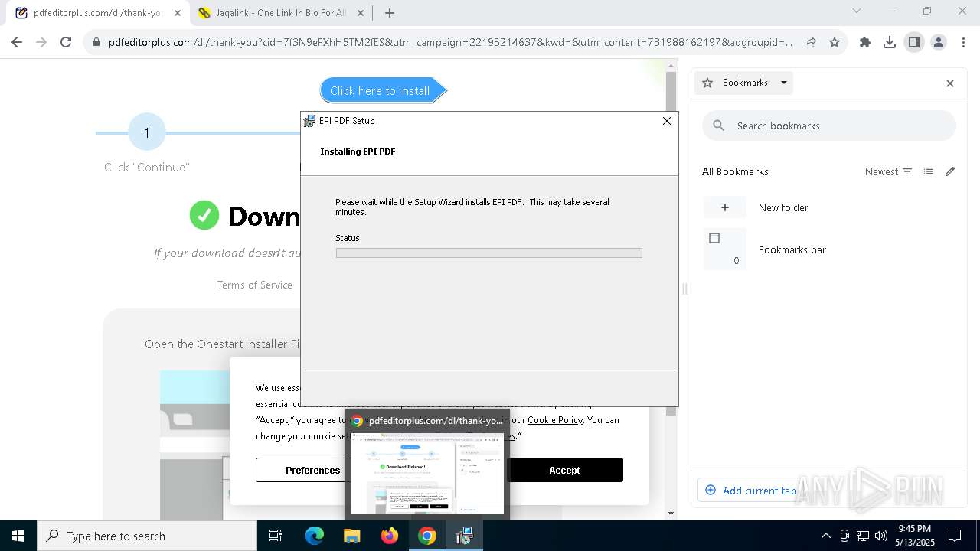The height and width of the screenshot is (551, 980).
Task: Close the pdfeditorplus tab
Action: pyautogui.click(x=178, y=13)
